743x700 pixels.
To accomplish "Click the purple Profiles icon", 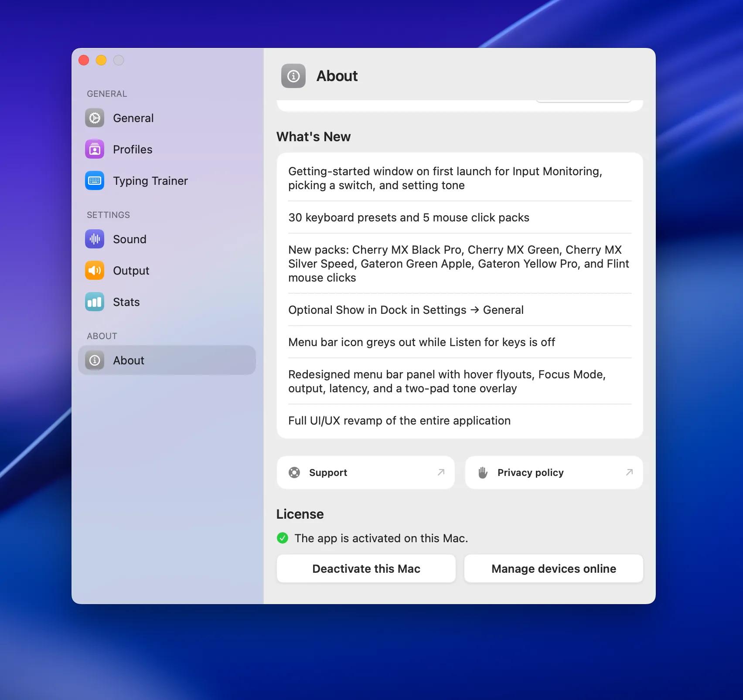I will (x=95, y=149).
